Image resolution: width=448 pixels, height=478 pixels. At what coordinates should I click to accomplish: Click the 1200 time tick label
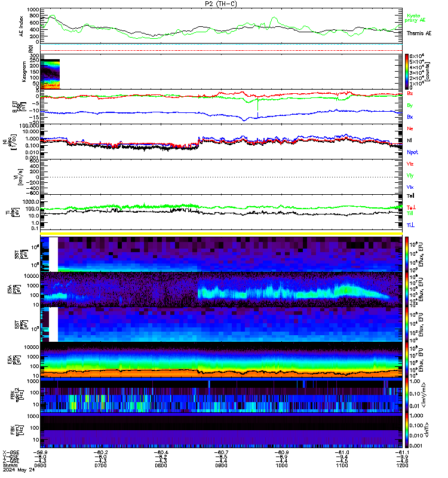click(x=402, y=465)
